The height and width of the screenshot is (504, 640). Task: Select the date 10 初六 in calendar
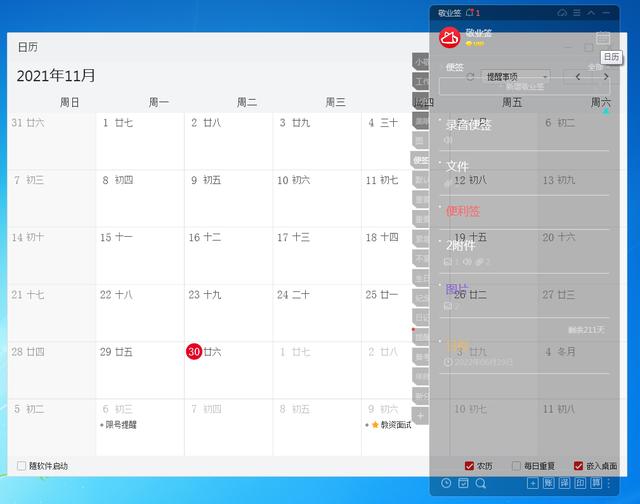tap(293, 180)
